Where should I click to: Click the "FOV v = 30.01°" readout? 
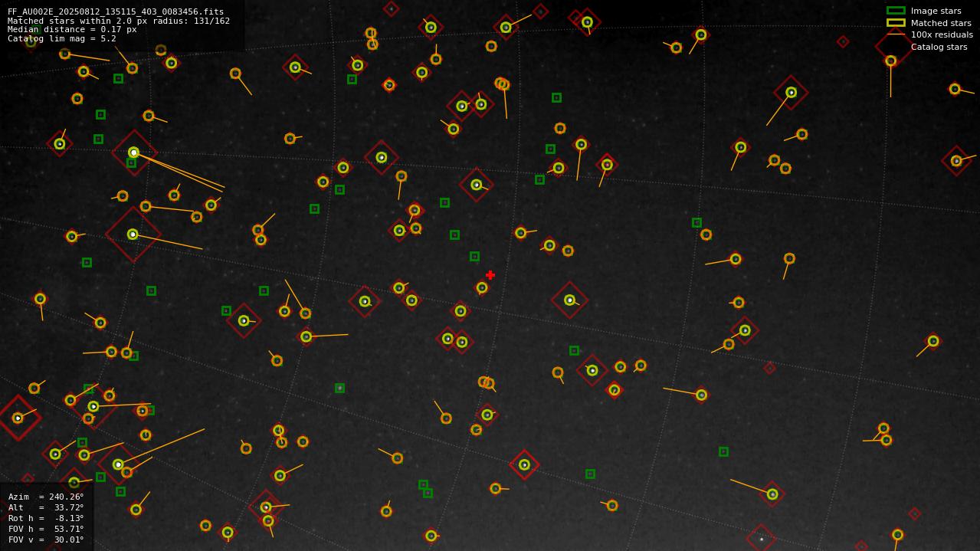coord(46,540)
